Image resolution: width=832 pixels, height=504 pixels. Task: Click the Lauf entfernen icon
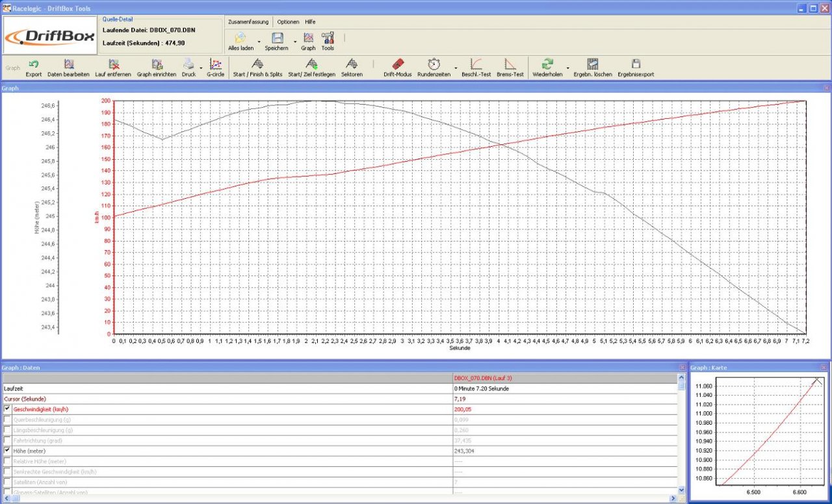tap(113, 64)
